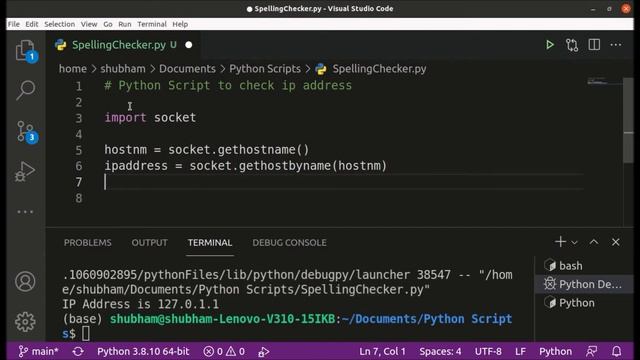The height and width of the screenshot is (360, 640).
Task: Open the launch profile dropdown next to plus
Action: coord(574,242)
